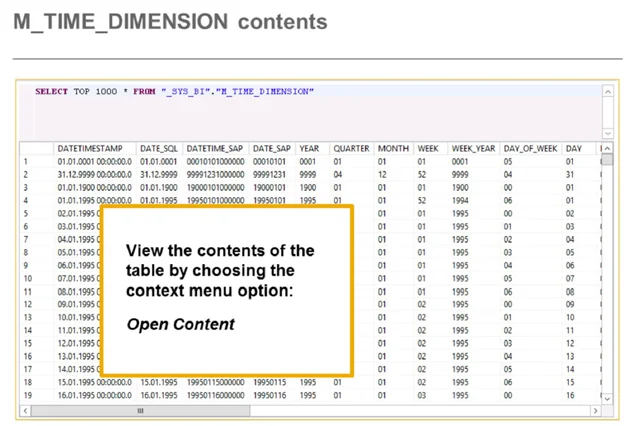Select the WEEK_YEAR column header
This screenshot has height=426, width=630.
(473, 148)
